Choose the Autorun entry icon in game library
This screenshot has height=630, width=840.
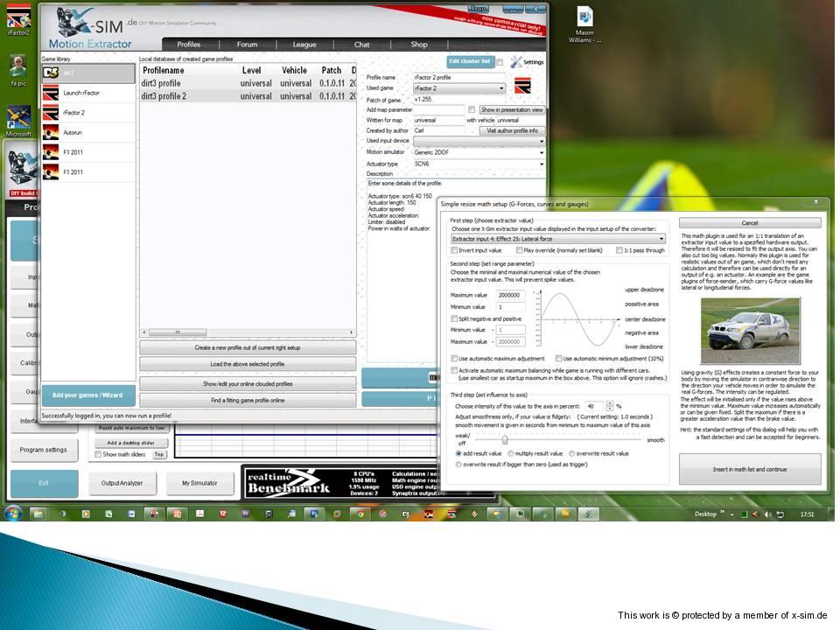pyautogui.click(x=51, y=132)
